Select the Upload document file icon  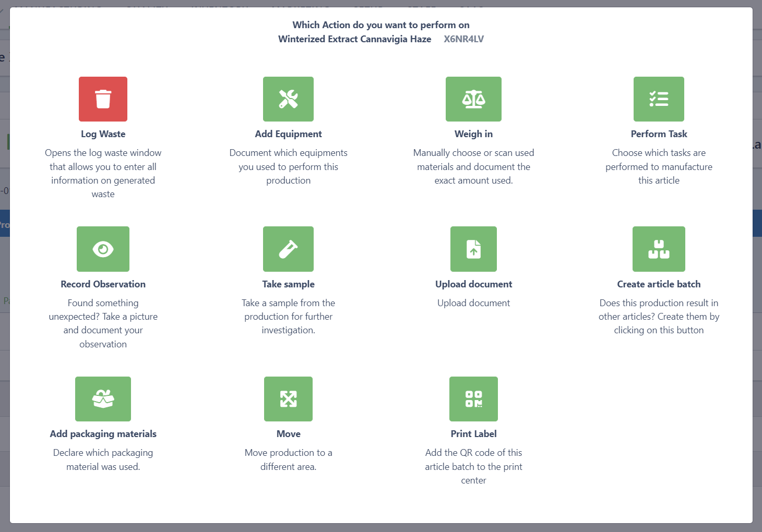click(473, 249)
